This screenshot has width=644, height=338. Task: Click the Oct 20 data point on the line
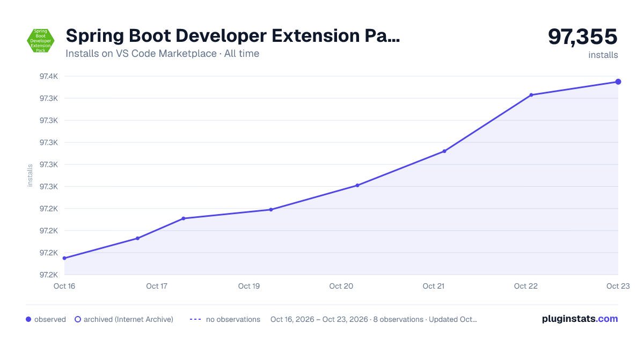click(357, 186)
